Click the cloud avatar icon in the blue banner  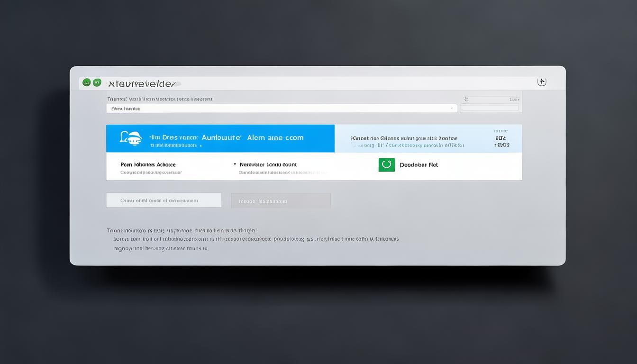131,138
